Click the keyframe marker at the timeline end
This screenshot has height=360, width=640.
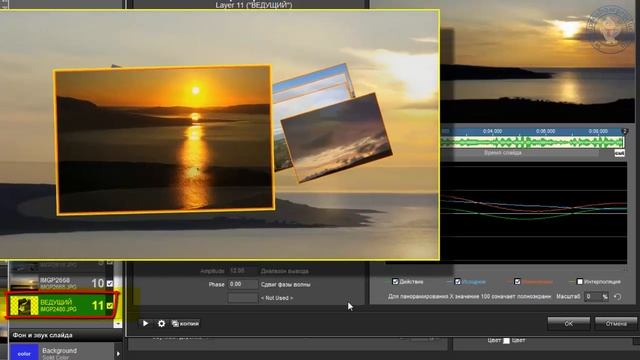pos(624,131)
